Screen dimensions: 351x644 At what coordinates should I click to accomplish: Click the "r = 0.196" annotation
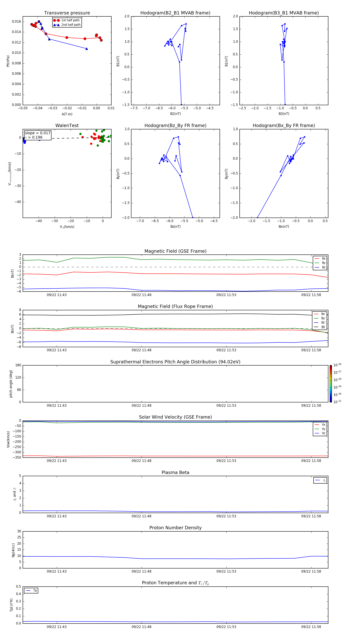pyautogui.click(x=34, y=137)
